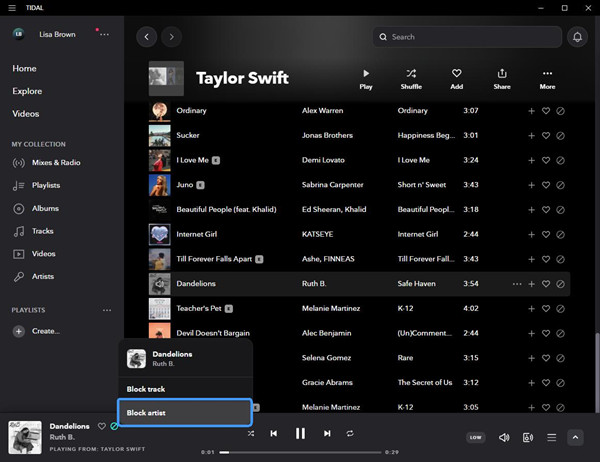Open the TIDAL hamburger menu
This screenshot has width=600, height=462.
12,8
